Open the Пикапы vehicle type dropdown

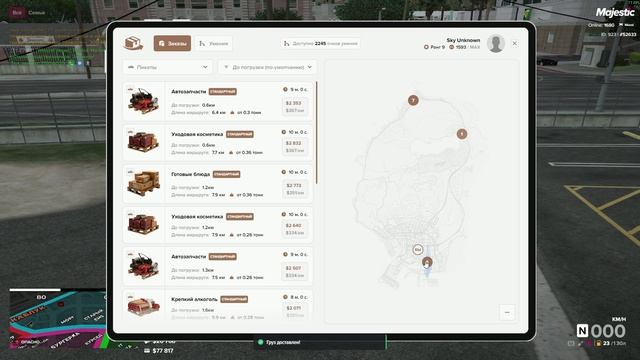pyautogui.click(x=167, y=67)
